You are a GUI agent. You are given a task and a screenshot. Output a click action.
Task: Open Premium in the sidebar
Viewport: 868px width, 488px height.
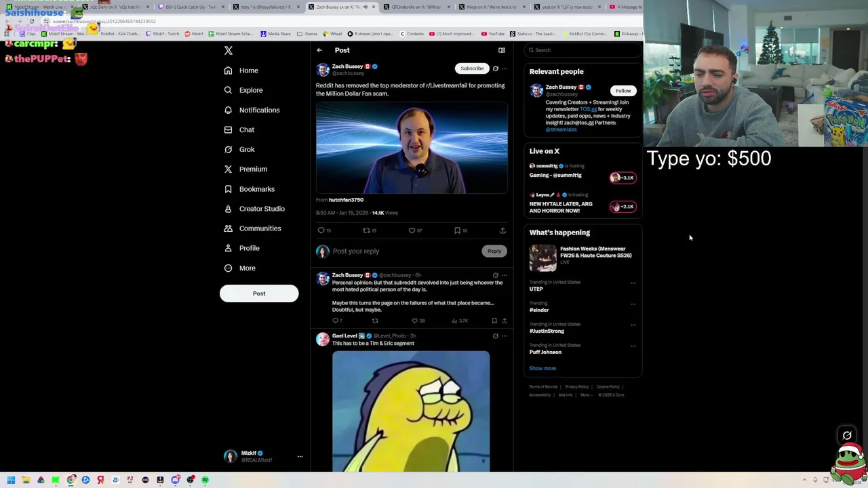[x=245, y=169]
